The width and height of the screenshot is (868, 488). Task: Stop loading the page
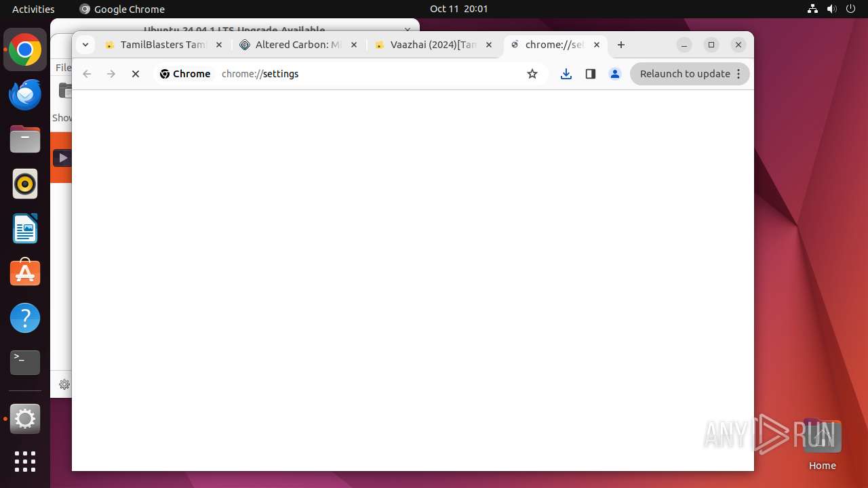[x=136, y=74]
